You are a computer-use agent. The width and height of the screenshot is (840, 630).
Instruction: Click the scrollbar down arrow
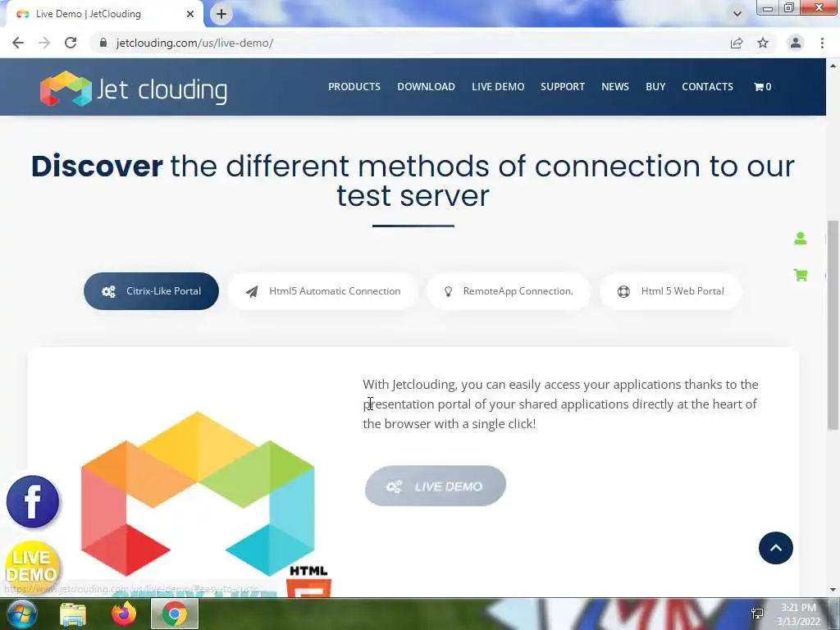tap(833, 590)
